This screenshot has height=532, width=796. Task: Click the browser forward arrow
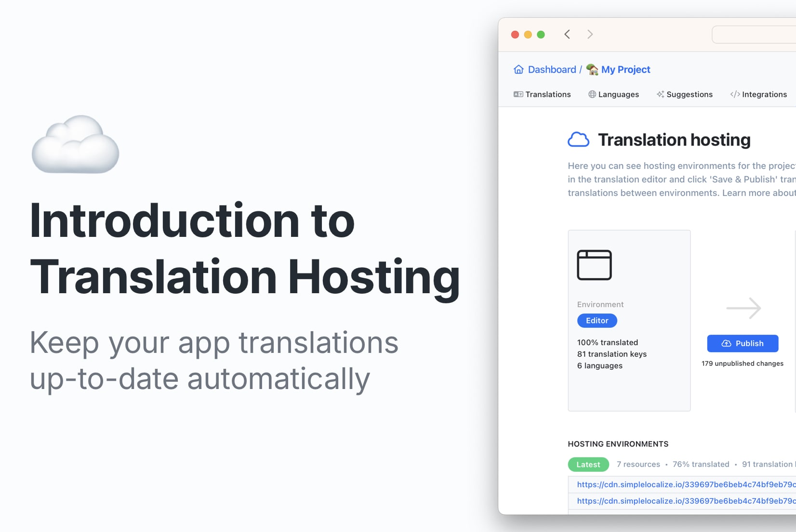tap(590, 34)
